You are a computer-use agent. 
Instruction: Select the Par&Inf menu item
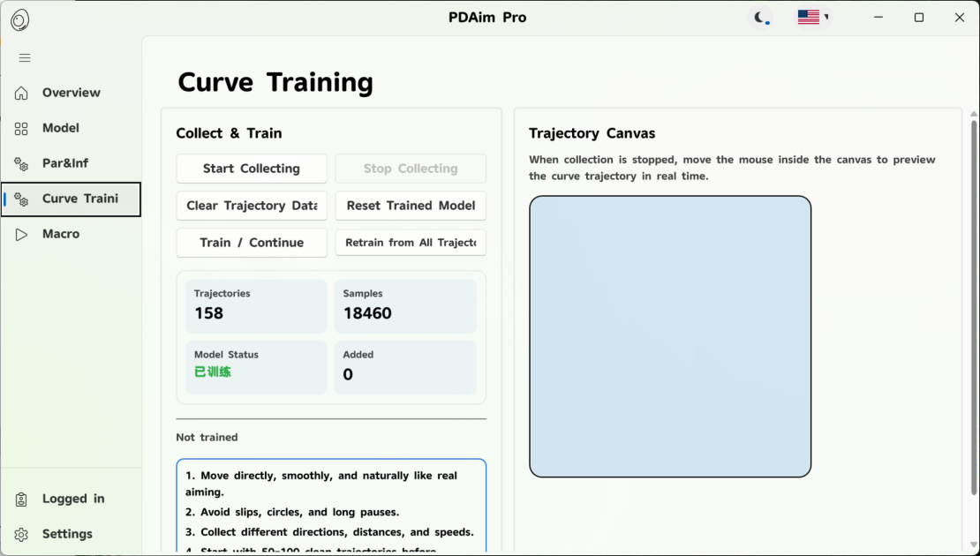tap(72, 163)
